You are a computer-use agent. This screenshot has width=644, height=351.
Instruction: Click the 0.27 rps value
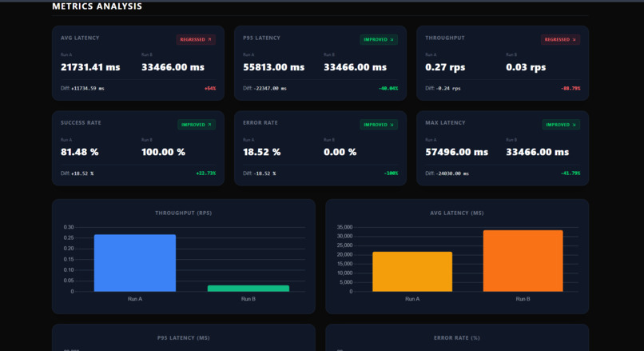coord(445,67)
